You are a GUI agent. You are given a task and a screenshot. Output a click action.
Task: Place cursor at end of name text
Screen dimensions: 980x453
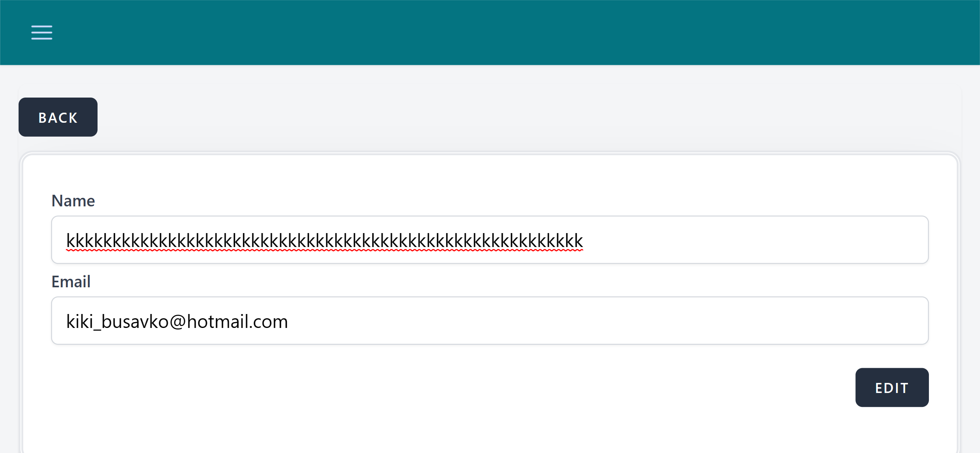point(583,240)
